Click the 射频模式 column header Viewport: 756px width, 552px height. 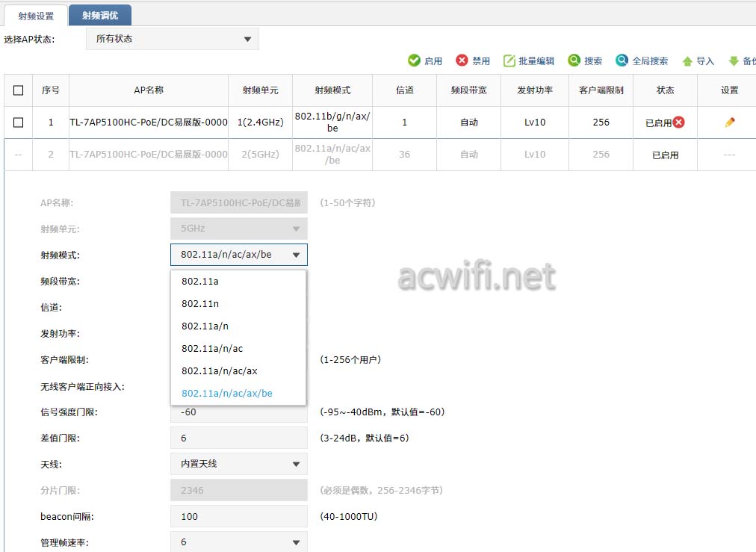tap(332, 90)
